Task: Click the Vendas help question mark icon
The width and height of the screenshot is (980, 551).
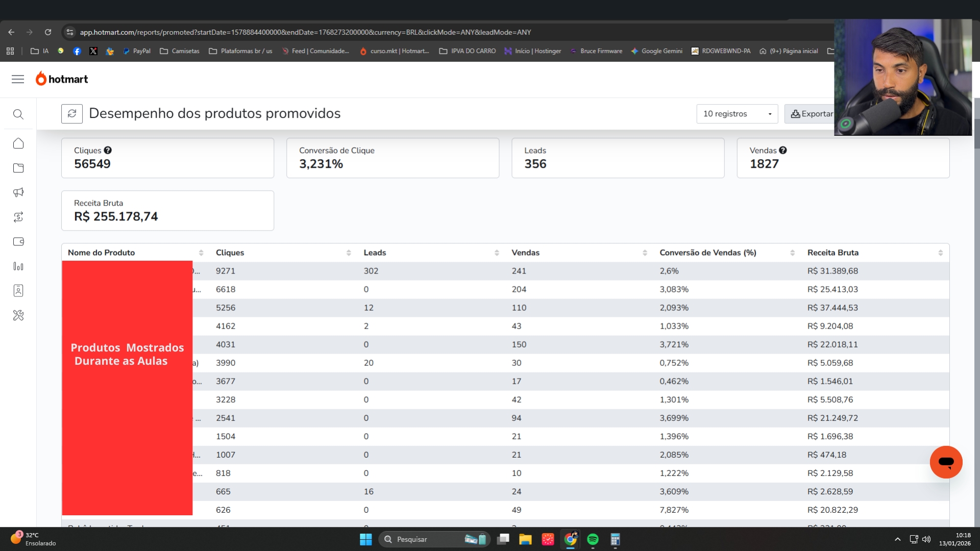Action: pos(783,151)
